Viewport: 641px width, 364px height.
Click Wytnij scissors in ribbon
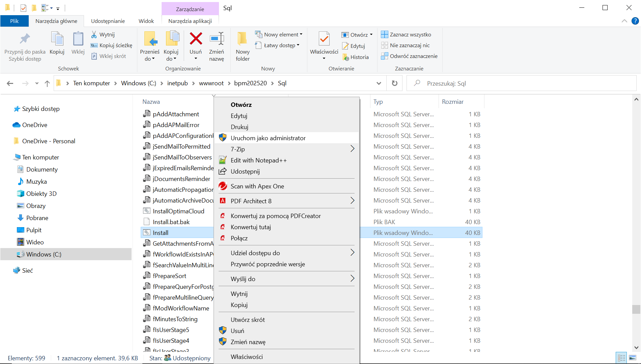103,34
